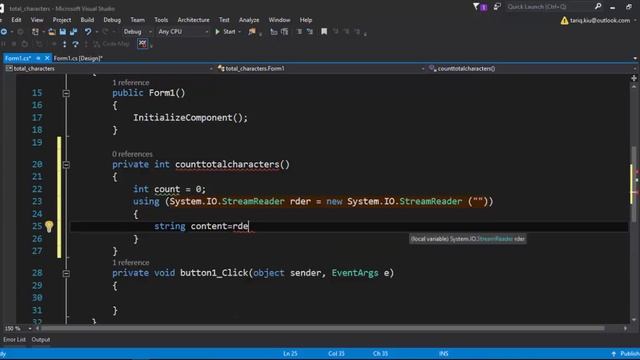
Task: Click the horizontal scrollbar of the editor
Action: click(x=322, y=328)
